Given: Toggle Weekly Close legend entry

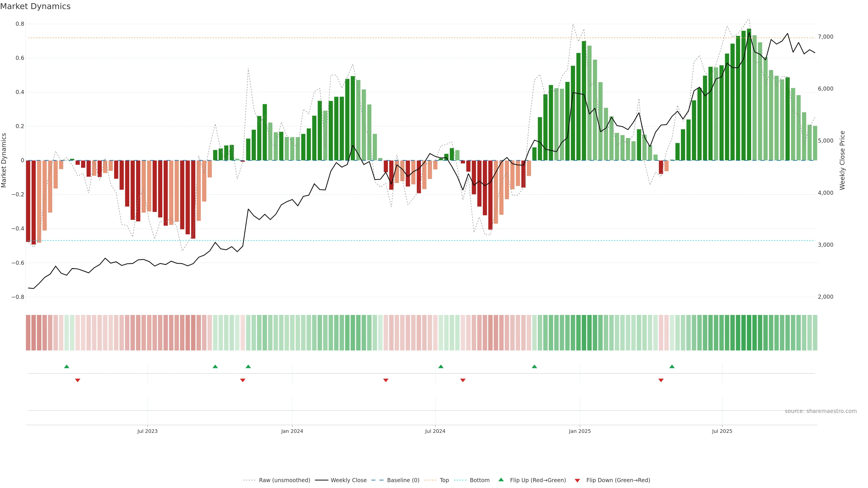Looking at the screenshot, I should coord(348,480).
